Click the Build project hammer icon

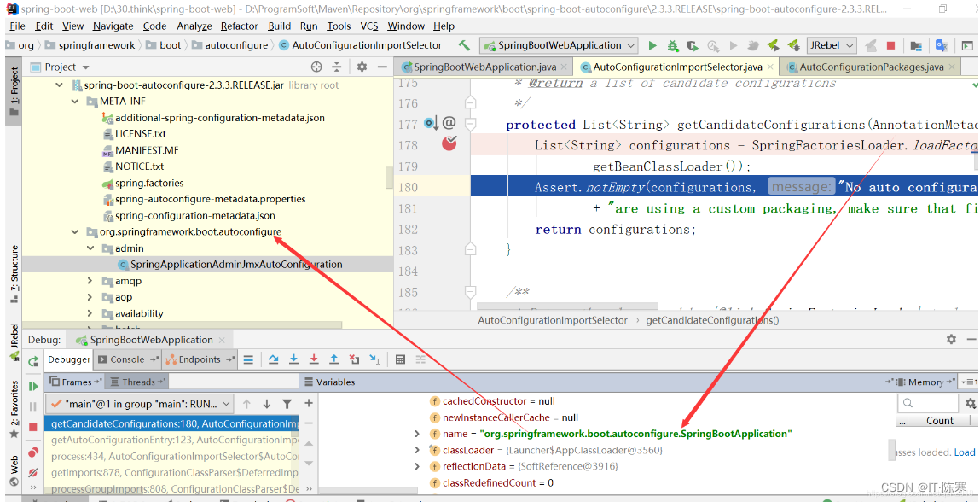[464, 45]
